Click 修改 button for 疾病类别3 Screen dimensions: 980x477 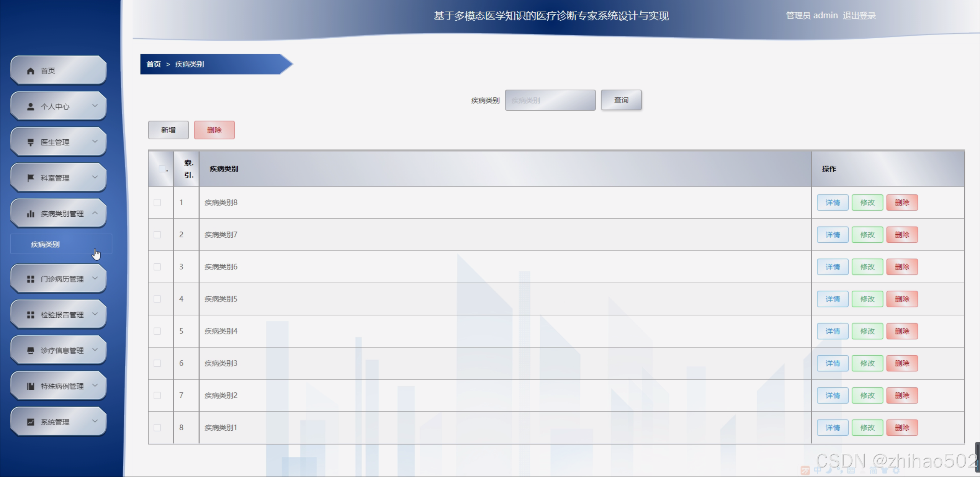coord(867,363)
